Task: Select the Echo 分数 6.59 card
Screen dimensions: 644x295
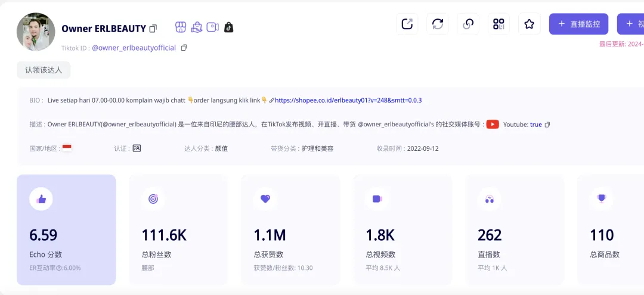Action: pos(66,229)
